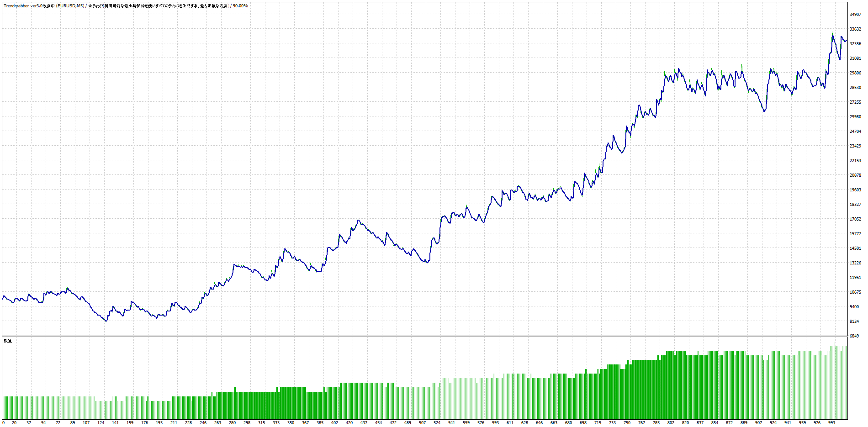Click trade number 107 on the bottom axis
The image size is (868, 427).
point(86,423)
